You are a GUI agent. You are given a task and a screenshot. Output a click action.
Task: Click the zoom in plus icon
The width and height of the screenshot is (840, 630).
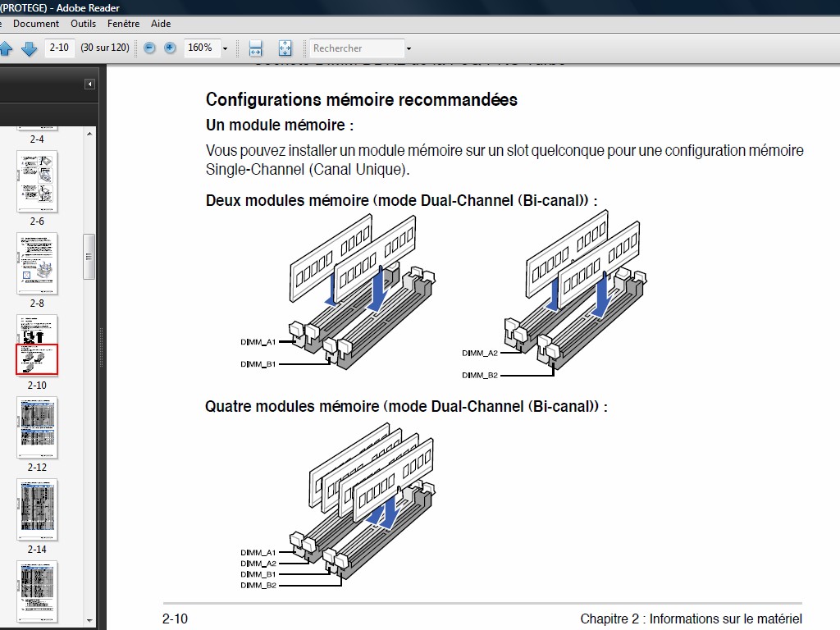pyautogui.click(x=170, y=48)
